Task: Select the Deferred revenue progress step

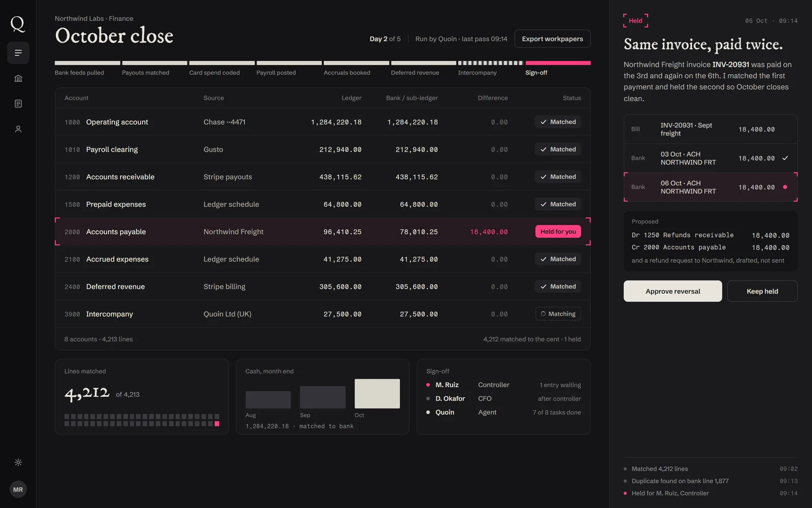Action: (423, 68)
